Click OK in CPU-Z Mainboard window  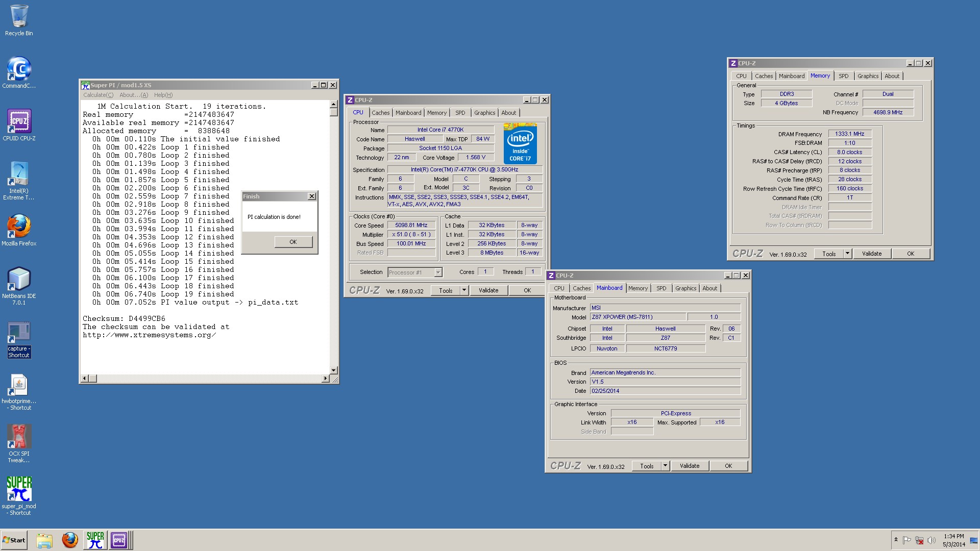coord(728,466)
